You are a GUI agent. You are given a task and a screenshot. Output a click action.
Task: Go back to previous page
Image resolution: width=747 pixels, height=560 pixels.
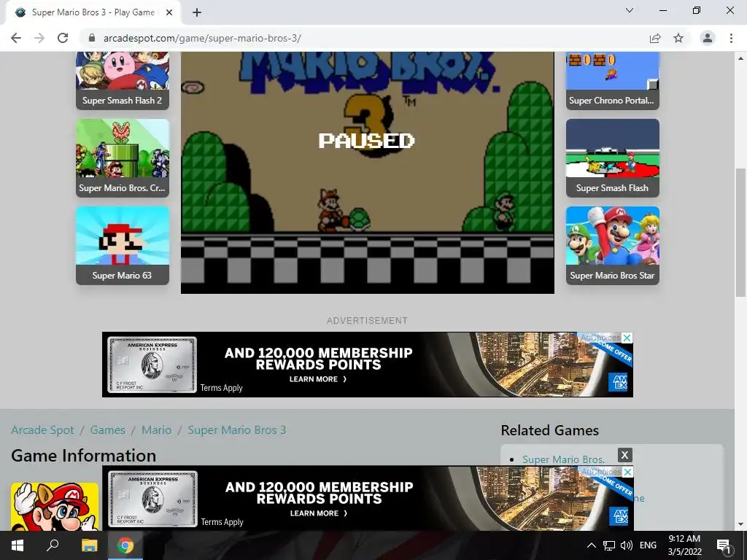[16, 38]
